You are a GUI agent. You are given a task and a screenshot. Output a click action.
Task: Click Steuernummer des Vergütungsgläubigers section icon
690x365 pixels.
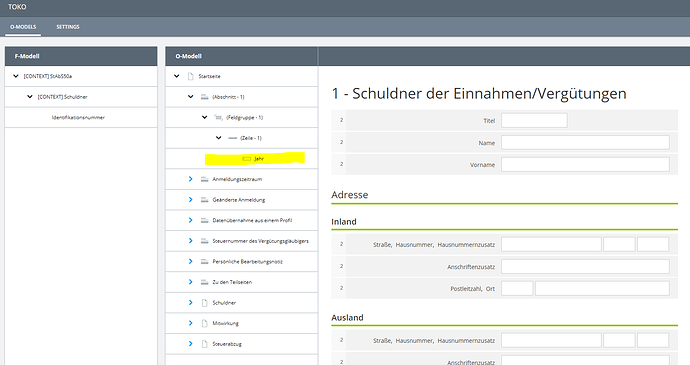(x=205, y=241)
